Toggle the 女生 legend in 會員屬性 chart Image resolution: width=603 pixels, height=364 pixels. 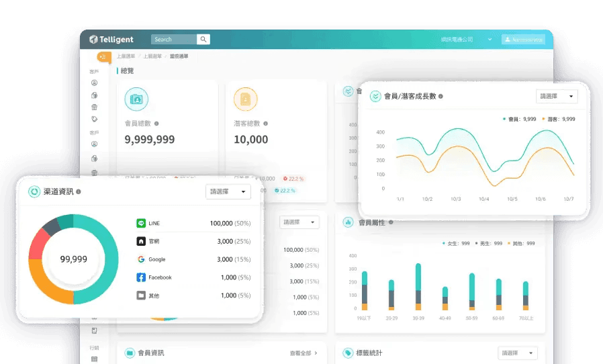pos(456,244)
